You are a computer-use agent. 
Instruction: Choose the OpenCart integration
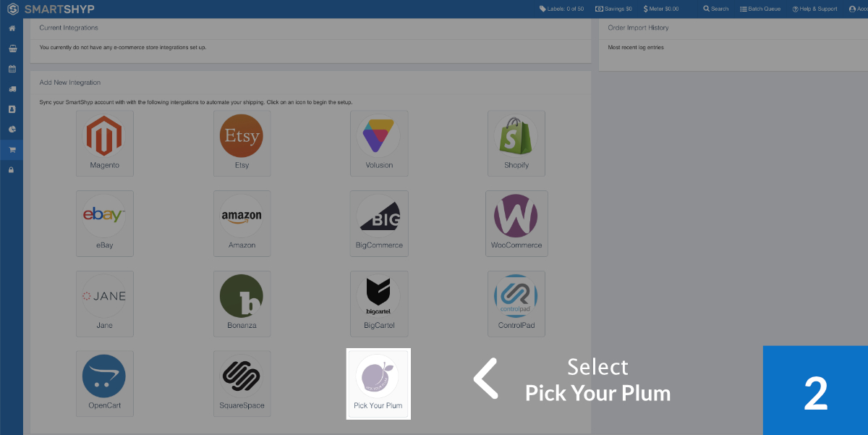(x=105, y=384)
